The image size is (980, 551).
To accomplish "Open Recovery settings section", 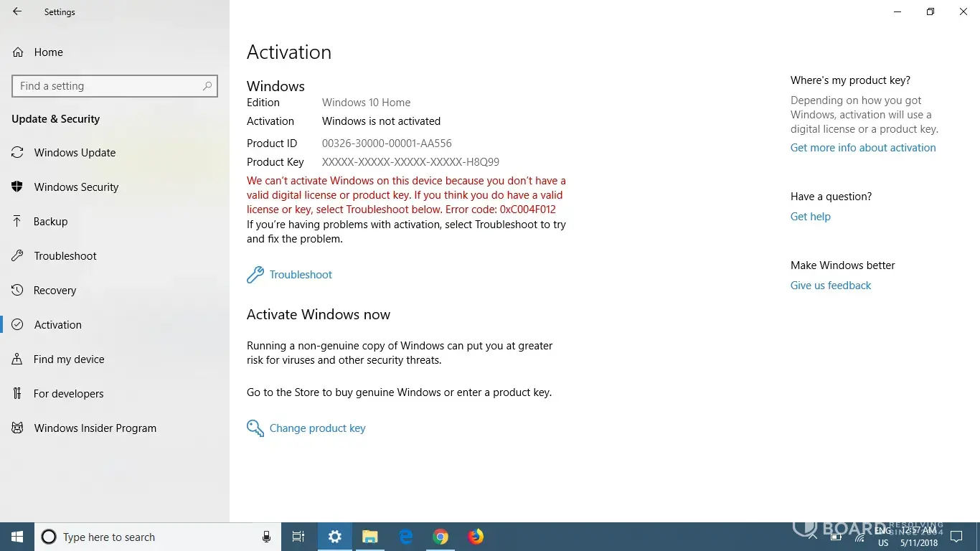I will coord(55,291).
